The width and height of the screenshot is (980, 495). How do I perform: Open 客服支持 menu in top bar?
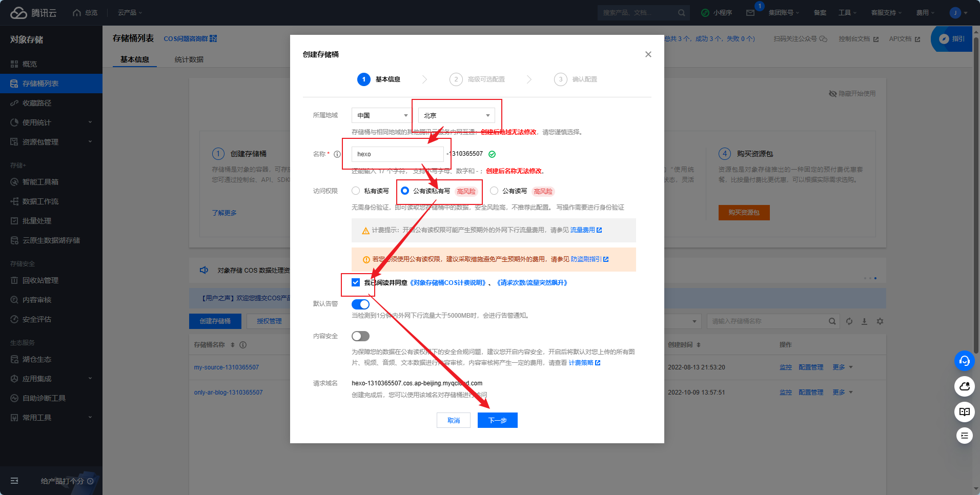tap(886, 13)
